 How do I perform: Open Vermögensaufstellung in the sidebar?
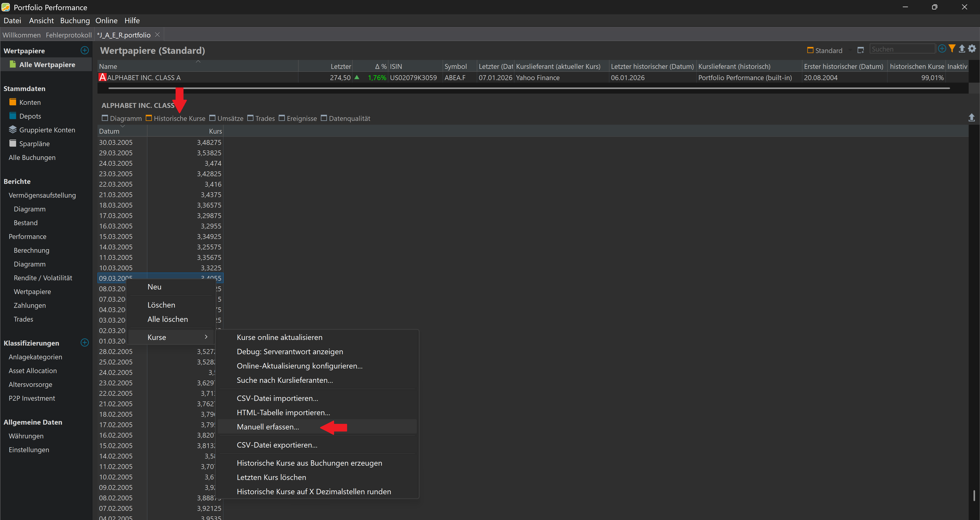pos(42,195)
